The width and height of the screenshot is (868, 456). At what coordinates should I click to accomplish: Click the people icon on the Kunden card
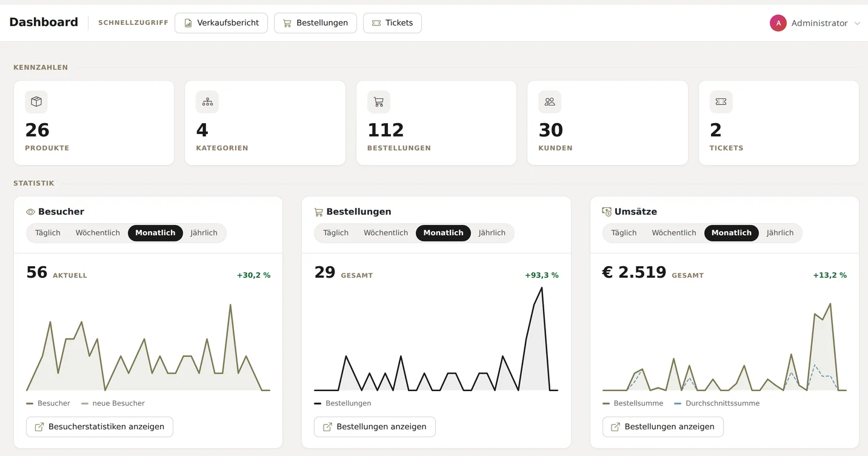click(550, 102)
